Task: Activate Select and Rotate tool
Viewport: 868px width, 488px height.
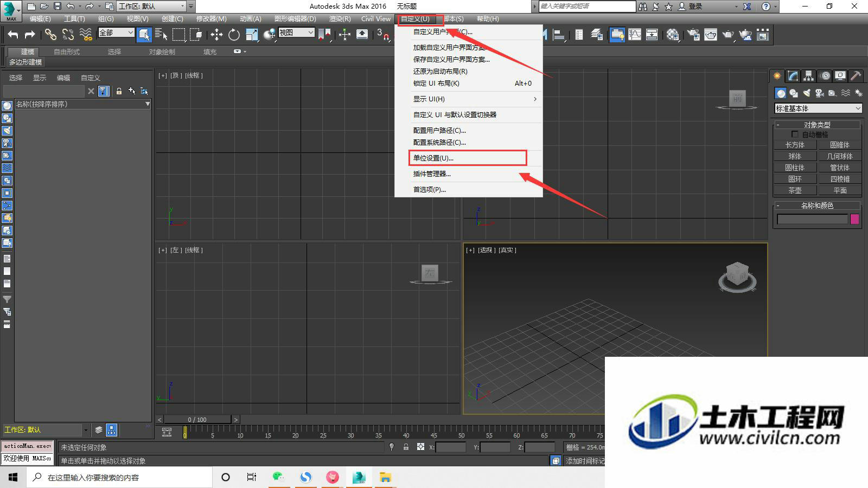Action: 234,35
